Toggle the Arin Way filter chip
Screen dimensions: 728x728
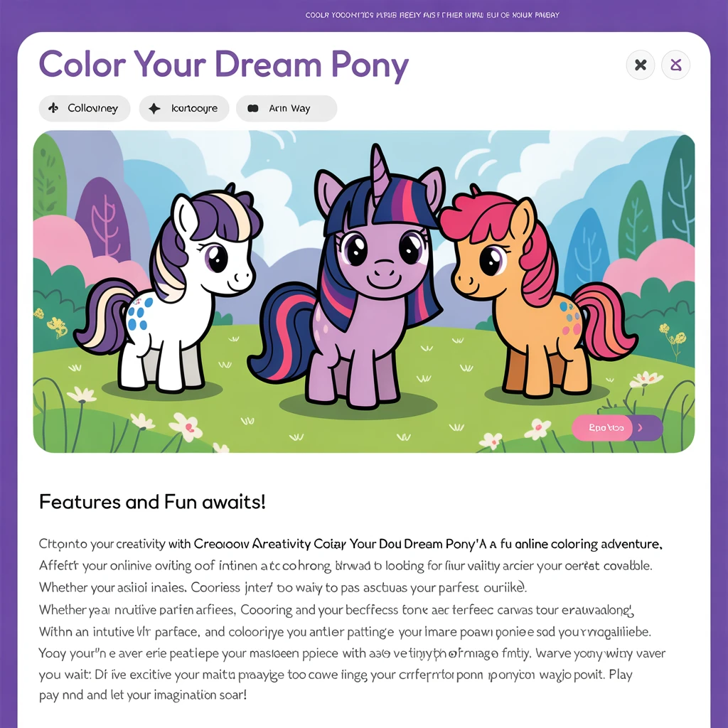287,108
